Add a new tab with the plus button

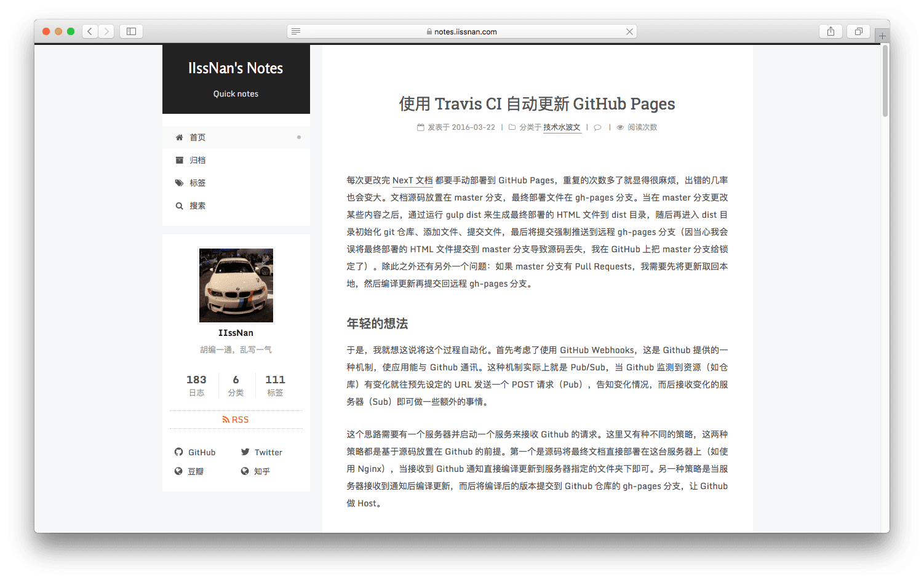pos(882,36)
